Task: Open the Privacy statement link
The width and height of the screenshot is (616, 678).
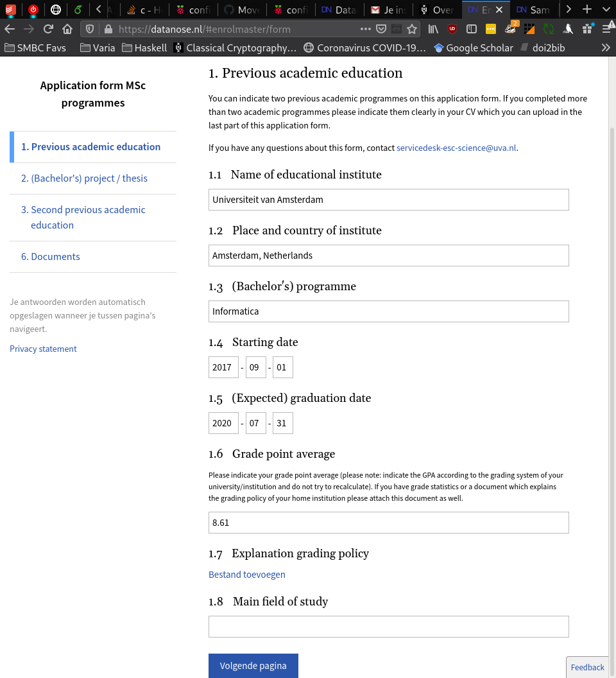Action: click(43, 349)
